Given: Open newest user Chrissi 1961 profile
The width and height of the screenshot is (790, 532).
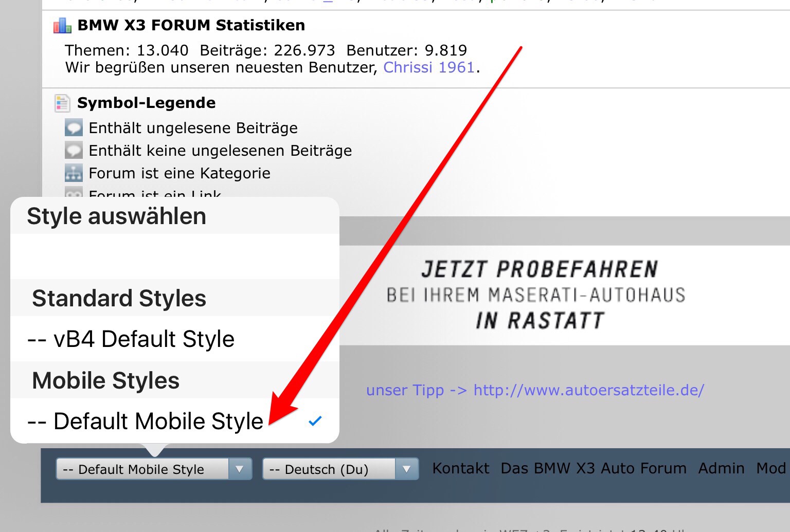Looking at the screenshot, I should click(x=429, y=67).
